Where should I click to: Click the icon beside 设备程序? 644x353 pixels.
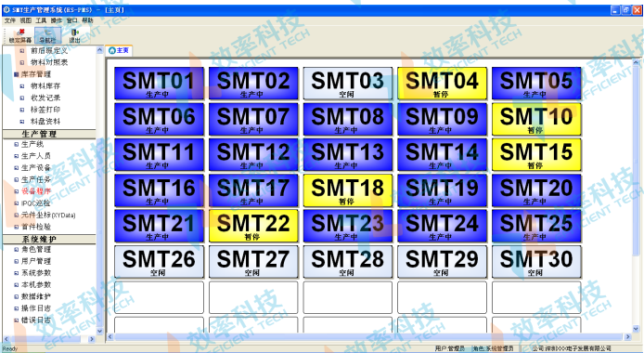[x=17, y=191]
